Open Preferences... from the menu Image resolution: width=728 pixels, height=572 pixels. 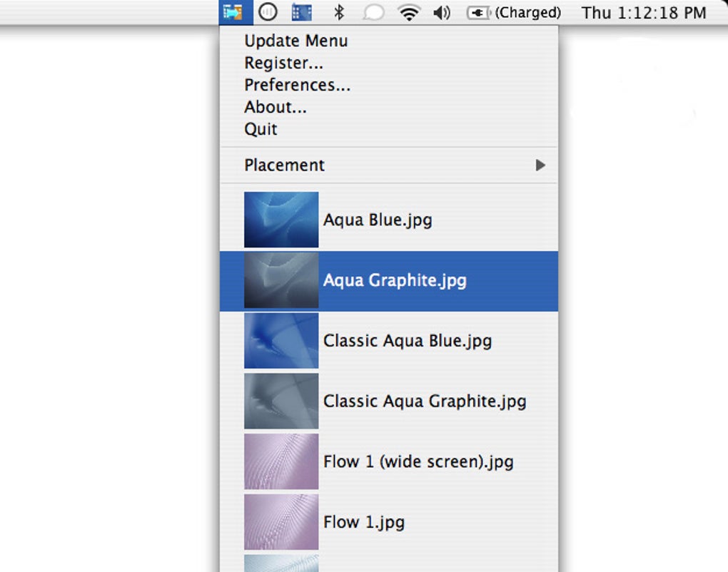click(298, 85)
